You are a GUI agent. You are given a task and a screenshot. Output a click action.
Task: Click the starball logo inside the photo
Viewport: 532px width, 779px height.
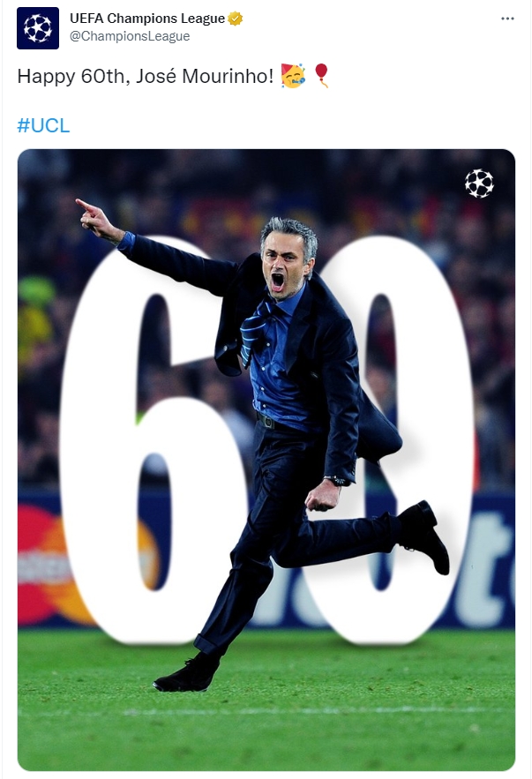tap(479, 184)
